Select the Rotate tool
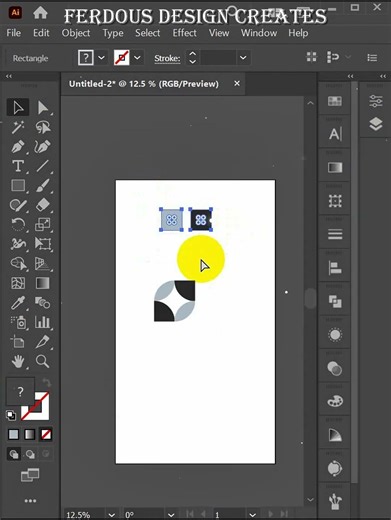The width and height of the screenshot is (391, 520). click(x=18, y=224)
